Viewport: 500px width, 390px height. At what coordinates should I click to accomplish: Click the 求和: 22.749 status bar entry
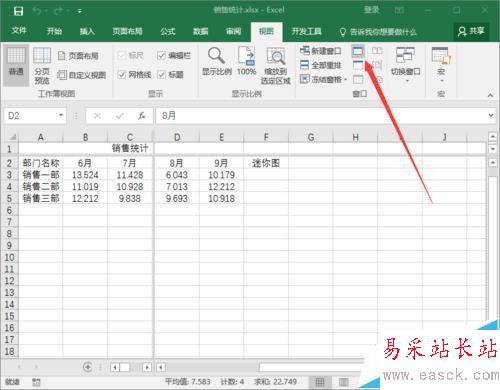point(275,382)
